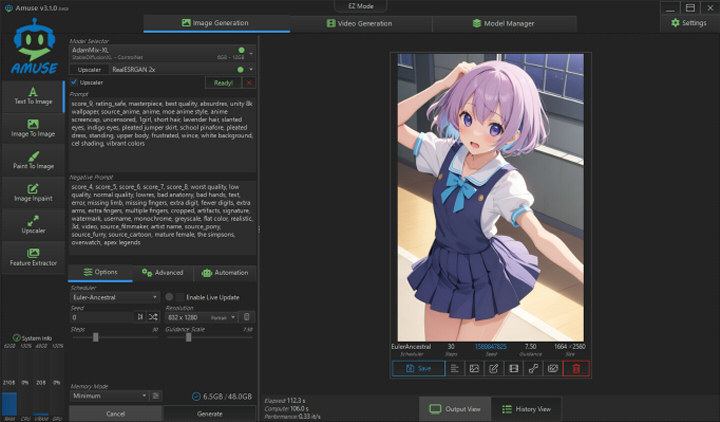This screenshot has height=422, width=720.
Task: Save the generated image
Action: pos(418,368)
